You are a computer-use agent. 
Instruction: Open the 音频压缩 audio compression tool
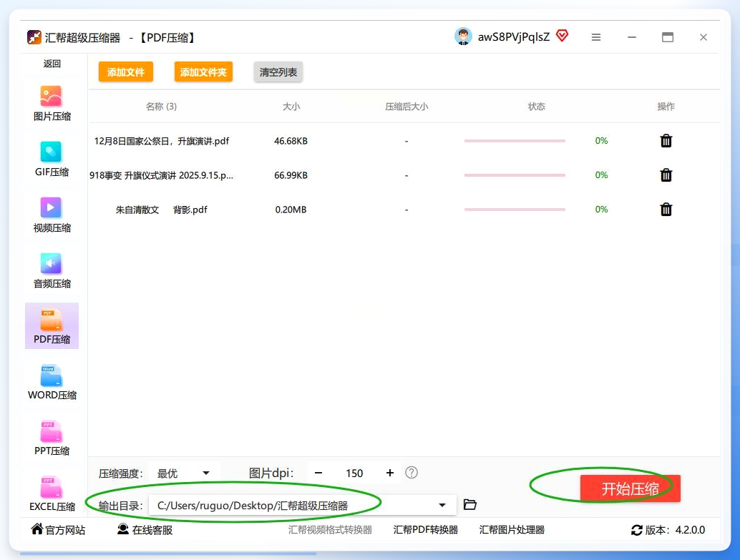tap(52, 270)
